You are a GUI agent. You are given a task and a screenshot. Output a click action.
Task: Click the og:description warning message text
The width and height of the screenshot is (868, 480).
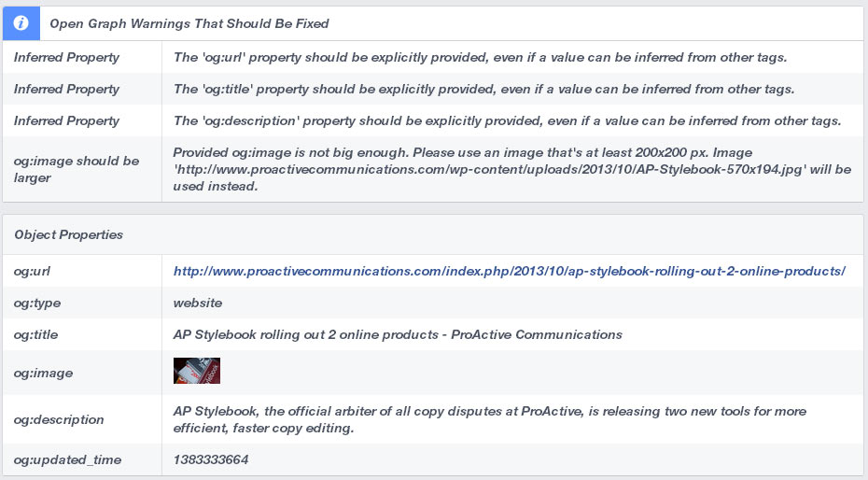[507, 120]
